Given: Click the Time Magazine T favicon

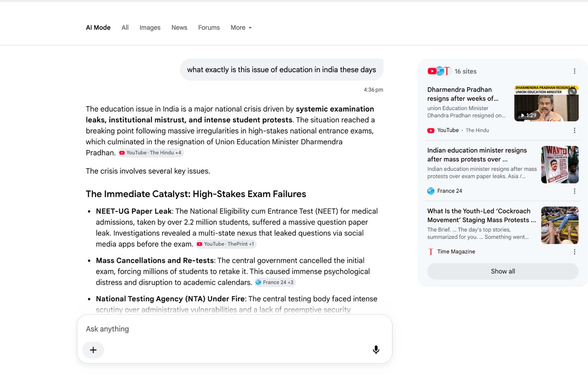Looking at the screenshot, I should pyautogui.click(x=431, y=252).
